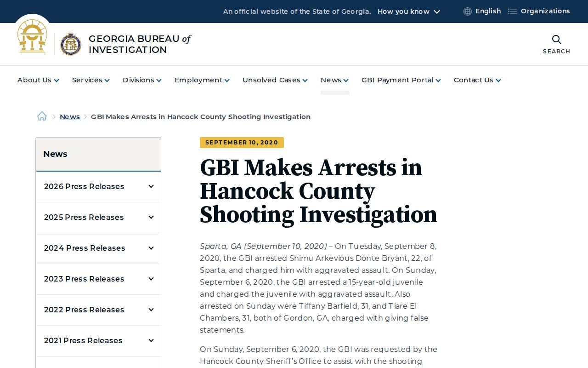588x368 pixels.
Task: Click the Organizations list icon
Action: coord(512,11)
